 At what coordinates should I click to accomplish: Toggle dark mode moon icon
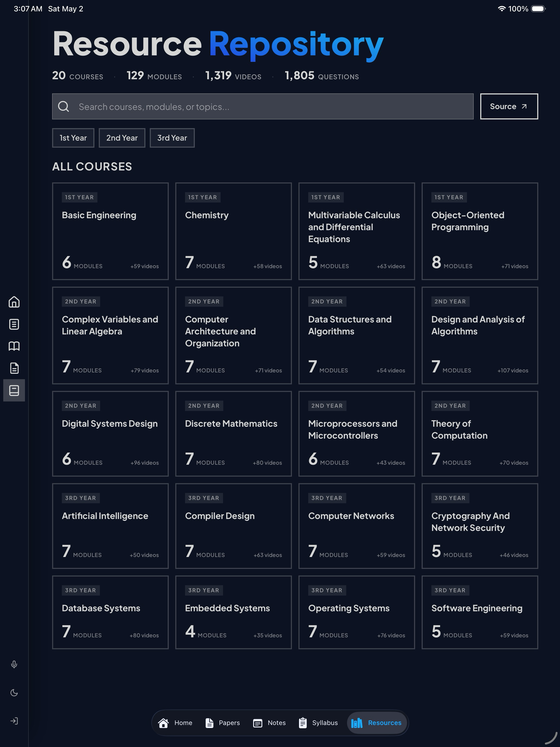tap(14, 693)
